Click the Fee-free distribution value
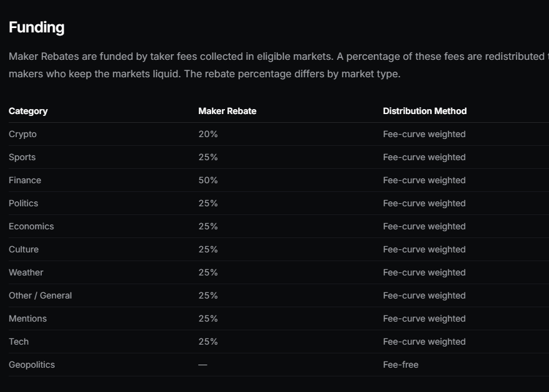 [401, 365]
